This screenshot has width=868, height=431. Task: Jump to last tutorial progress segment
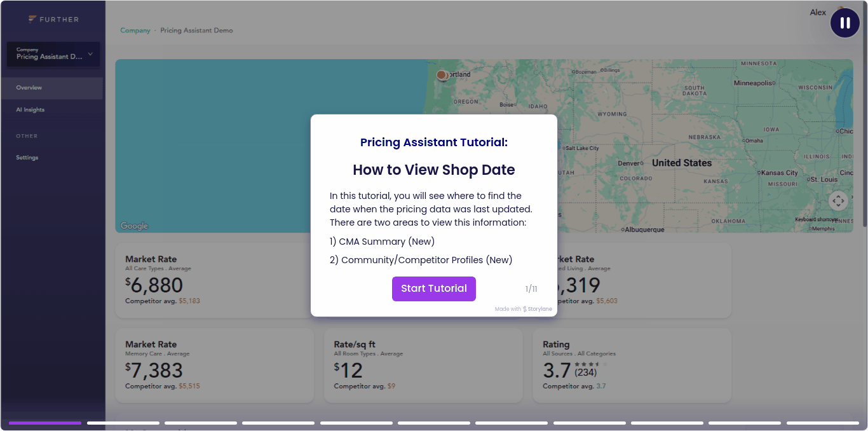pos(823,423)
